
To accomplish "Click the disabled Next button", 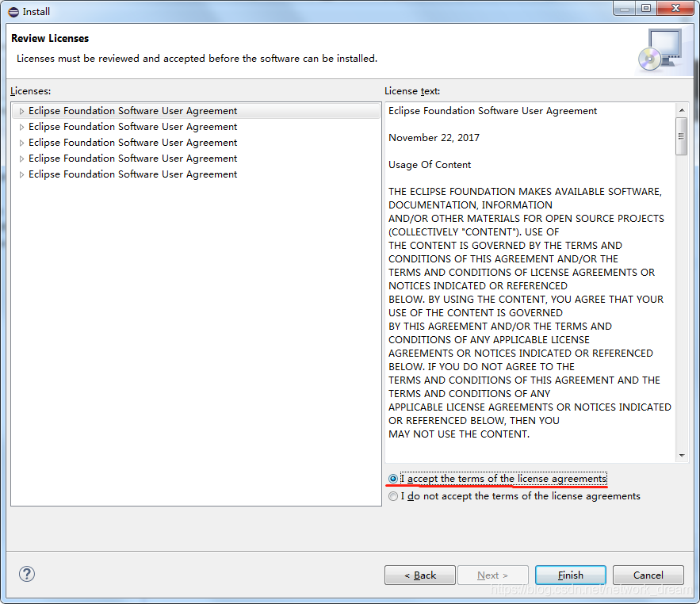I will [x=493, y=575].
